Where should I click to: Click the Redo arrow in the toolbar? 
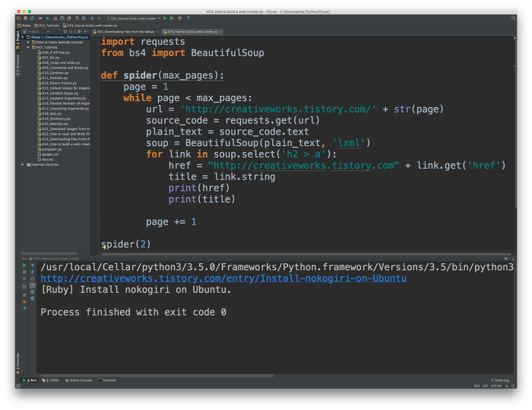point(47,18)
